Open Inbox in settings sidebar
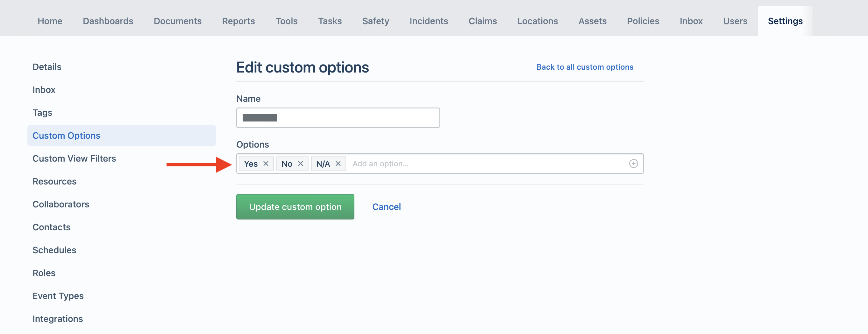 tap(44, 90)
